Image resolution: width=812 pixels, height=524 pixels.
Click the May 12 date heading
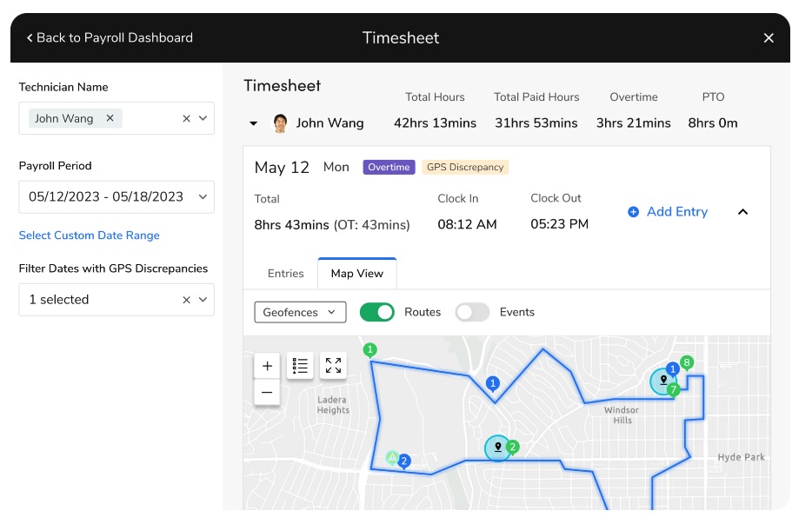[282, 167]
